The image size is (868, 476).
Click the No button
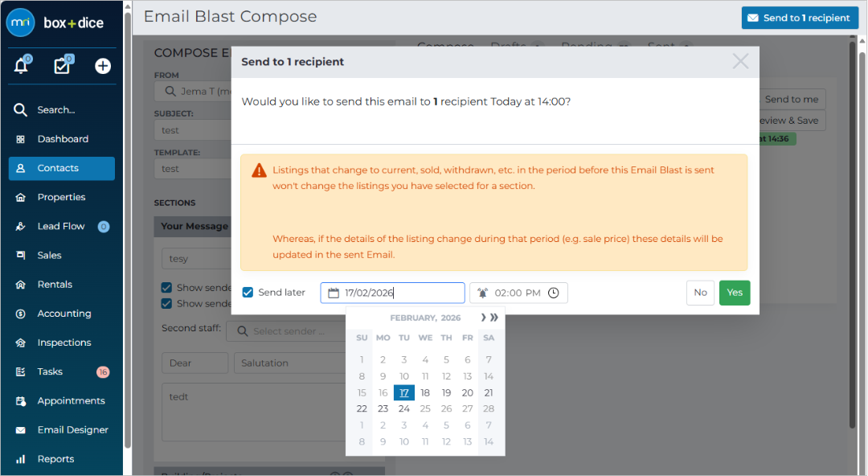click(x=700, y=293)
